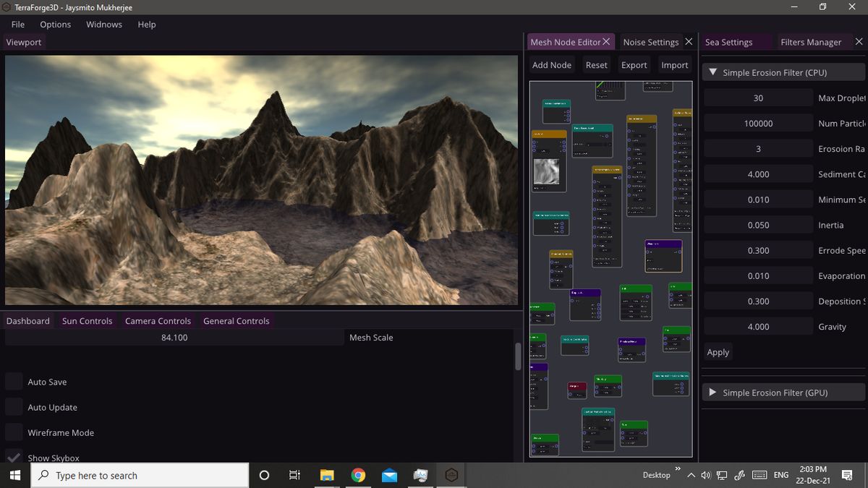Adjust the Mesh Scale slider

[174, 337]
